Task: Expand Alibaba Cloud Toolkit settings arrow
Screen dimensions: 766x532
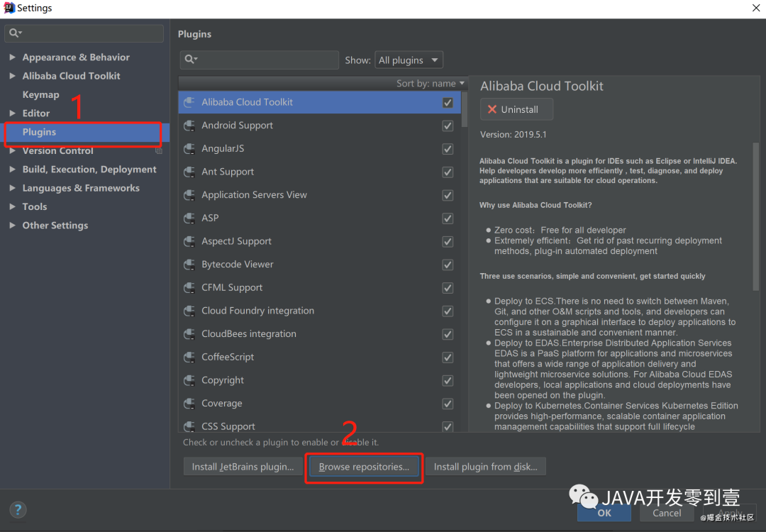Action: [x=12, y=76]
